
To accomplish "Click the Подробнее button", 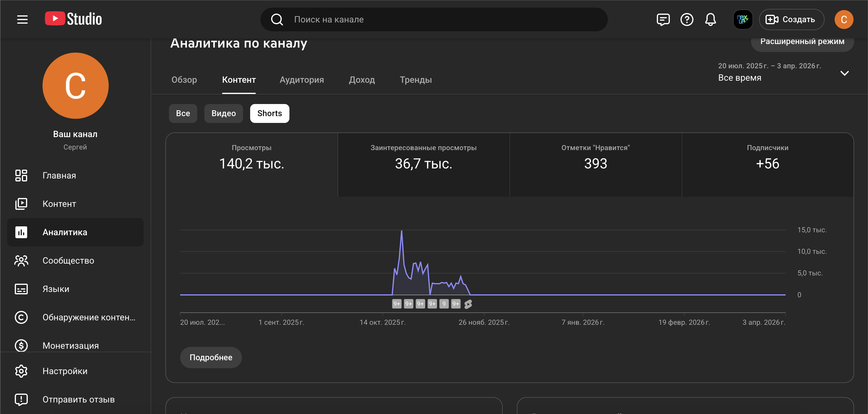I will pyautogui.click(x=211, y=357).
